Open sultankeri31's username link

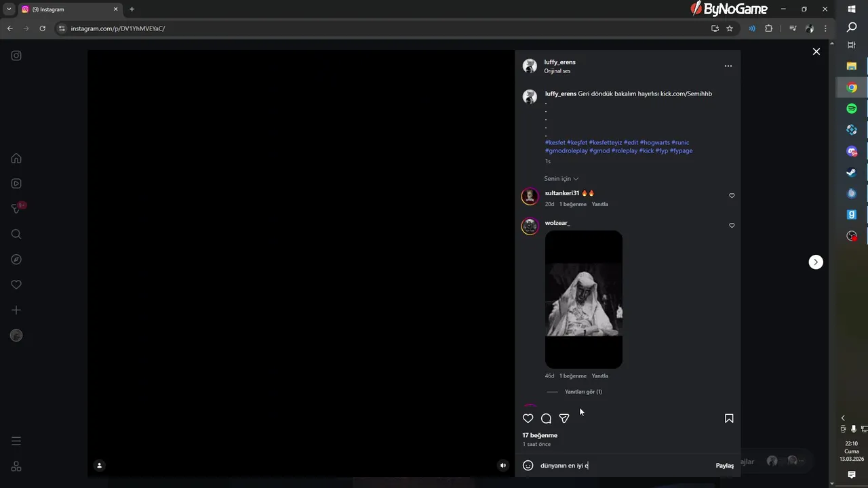point(562,193)
